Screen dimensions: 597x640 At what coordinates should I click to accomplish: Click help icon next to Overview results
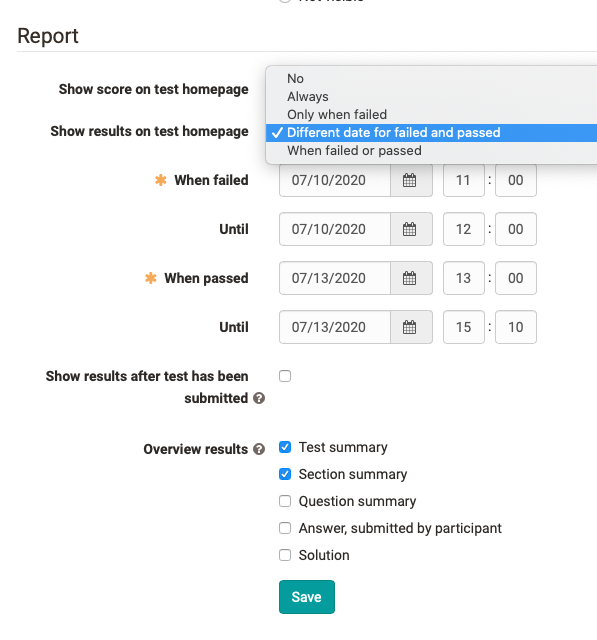(x=259, y=449)
